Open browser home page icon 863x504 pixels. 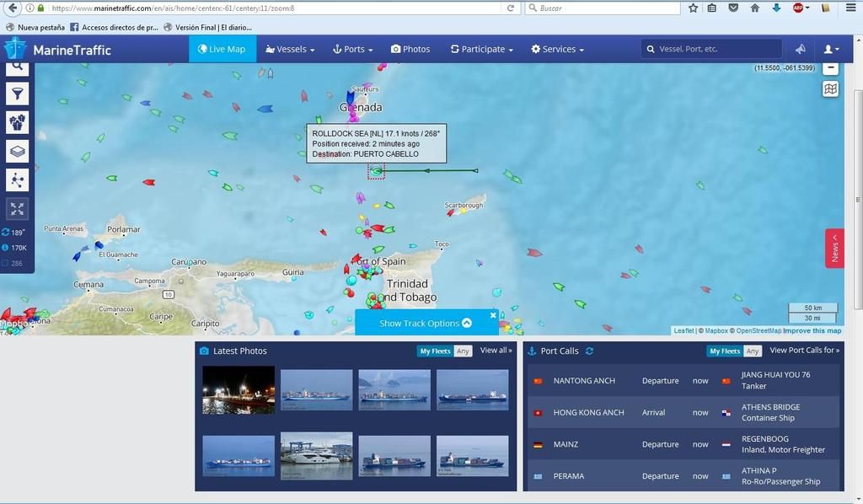(755, 8)
